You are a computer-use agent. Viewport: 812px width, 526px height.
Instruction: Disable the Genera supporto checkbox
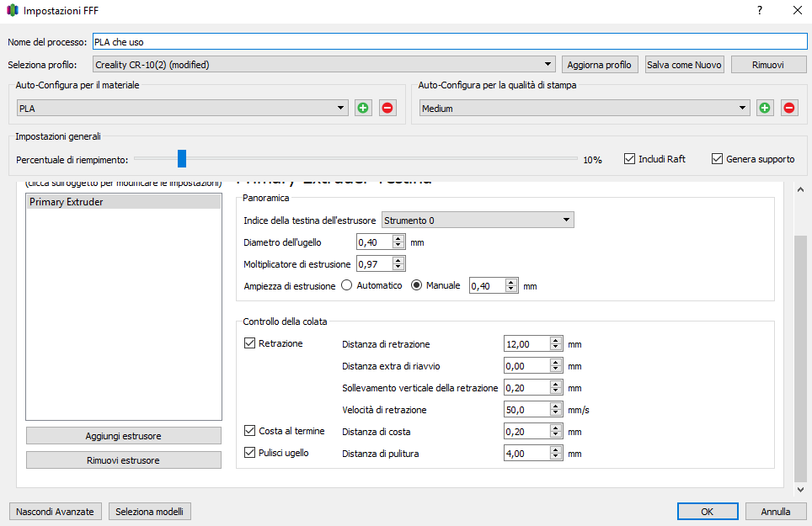coord(718,159)
